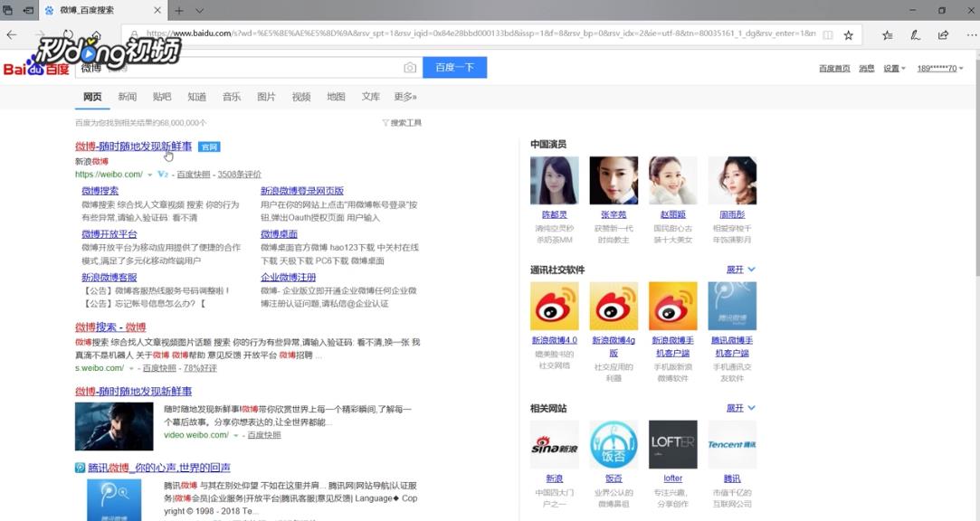Switch to the 音乐 tab
This screenshot has height=521, width=980.
pyautogui.click(x=232, y=97)
